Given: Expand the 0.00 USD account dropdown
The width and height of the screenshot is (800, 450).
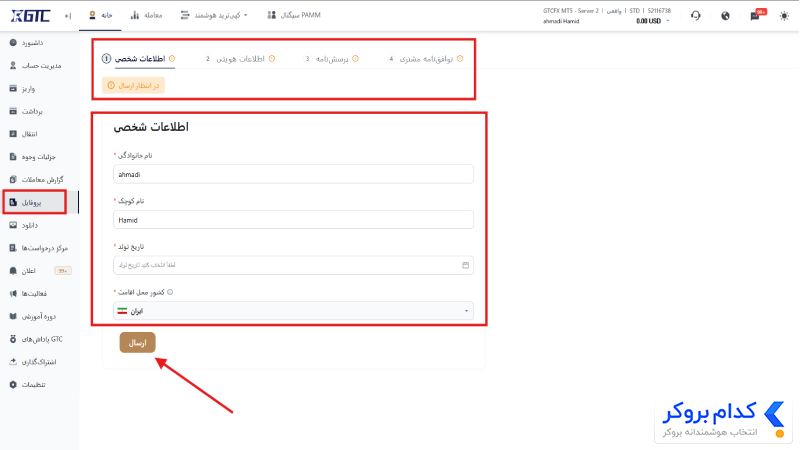Looking at the screenshot, I should [x=653, y=21].
